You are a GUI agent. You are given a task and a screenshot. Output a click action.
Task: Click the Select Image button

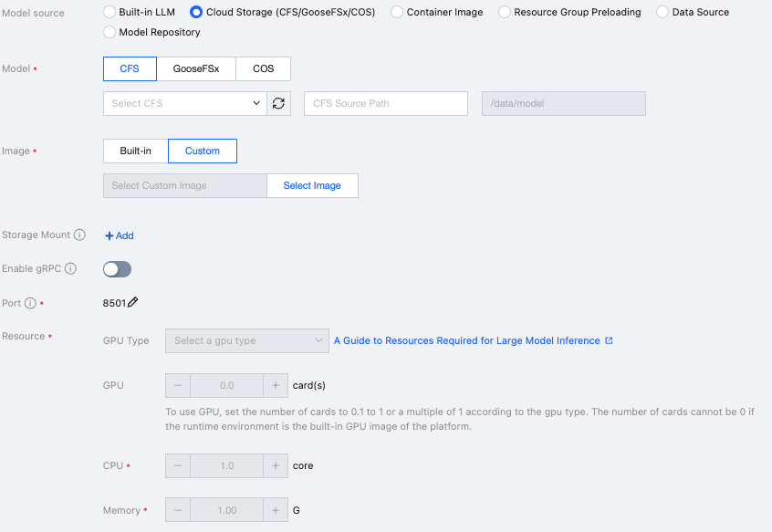pyautogui.click(x=312, y=185)
